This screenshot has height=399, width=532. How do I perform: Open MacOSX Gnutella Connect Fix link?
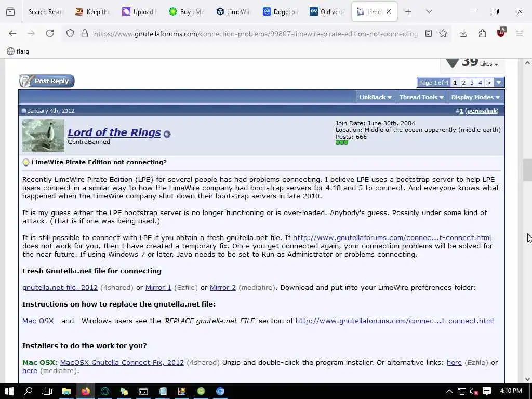(122, 362)
